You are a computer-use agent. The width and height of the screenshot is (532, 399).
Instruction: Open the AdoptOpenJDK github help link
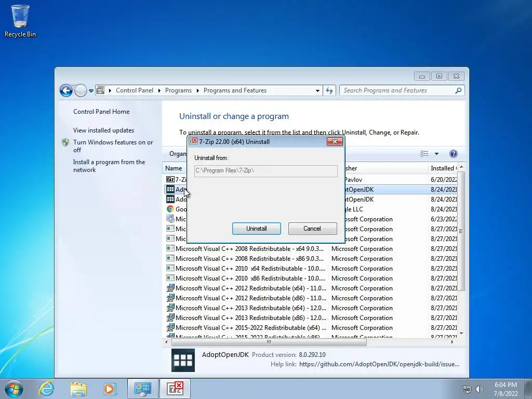point(379,364)
